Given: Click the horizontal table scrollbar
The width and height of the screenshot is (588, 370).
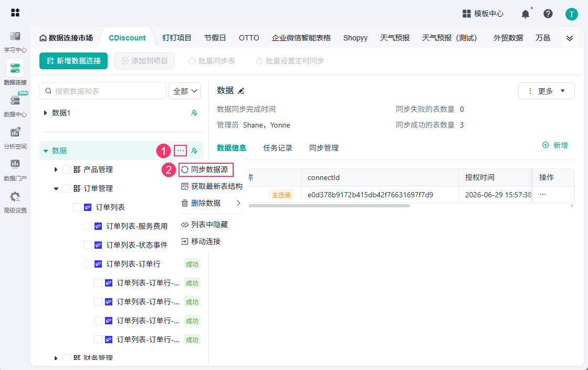Looking at the screenshot, I should tap(329, 206).
